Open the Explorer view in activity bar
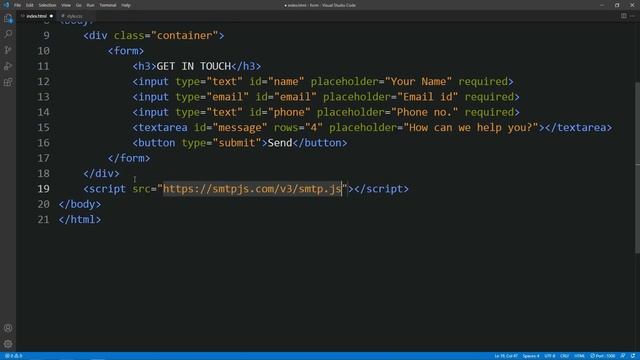640x360 pixels. pyautogui.click(x=8, y=18)
